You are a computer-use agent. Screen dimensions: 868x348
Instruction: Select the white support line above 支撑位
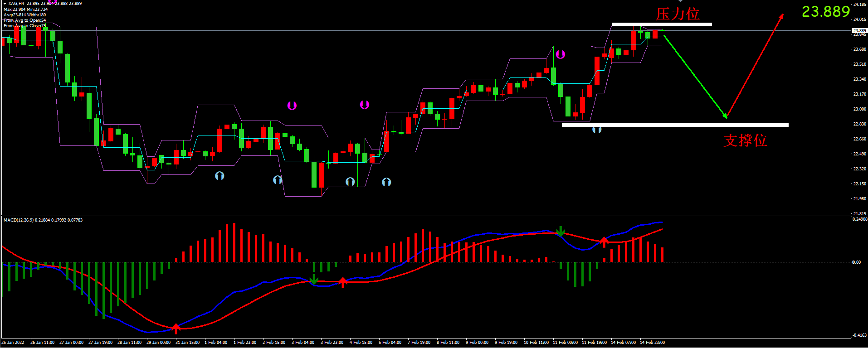point(675,125)
